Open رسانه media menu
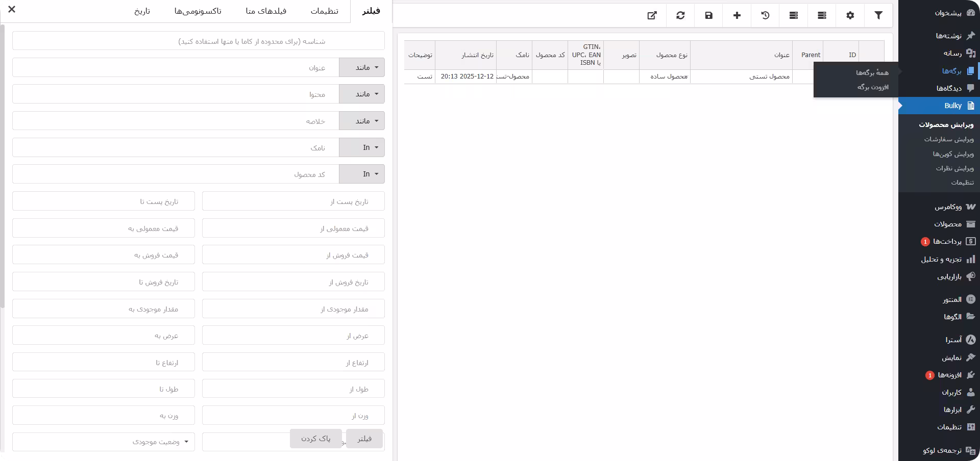 pyautogui.click(x=939, y=53)
